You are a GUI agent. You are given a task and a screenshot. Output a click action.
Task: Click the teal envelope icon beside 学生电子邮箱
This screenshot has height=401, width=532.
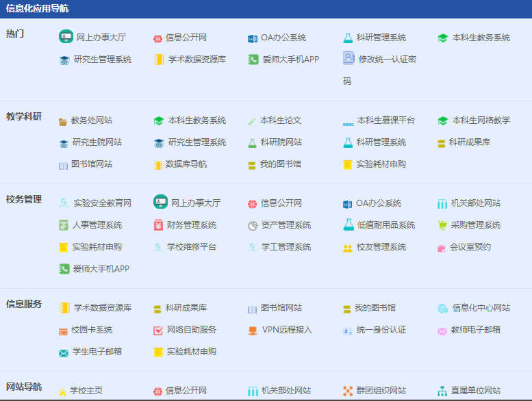tap(64, 353)
